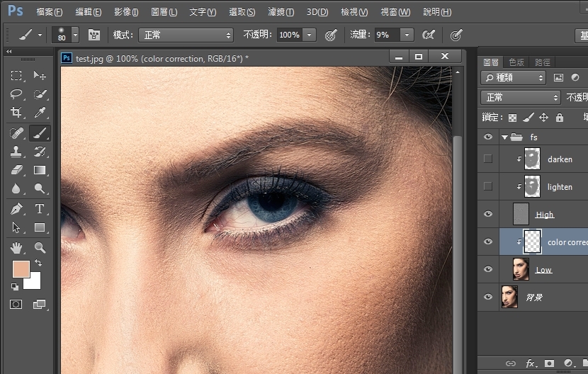Collapse the tools panel with double arrows

click(x=9, y=52)
